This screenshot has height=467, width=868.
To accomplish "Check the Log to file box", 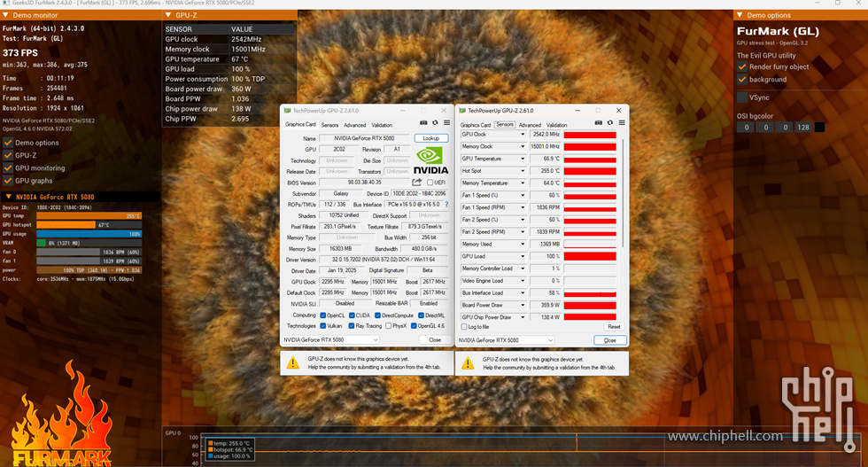I will (x=464, y=327).
